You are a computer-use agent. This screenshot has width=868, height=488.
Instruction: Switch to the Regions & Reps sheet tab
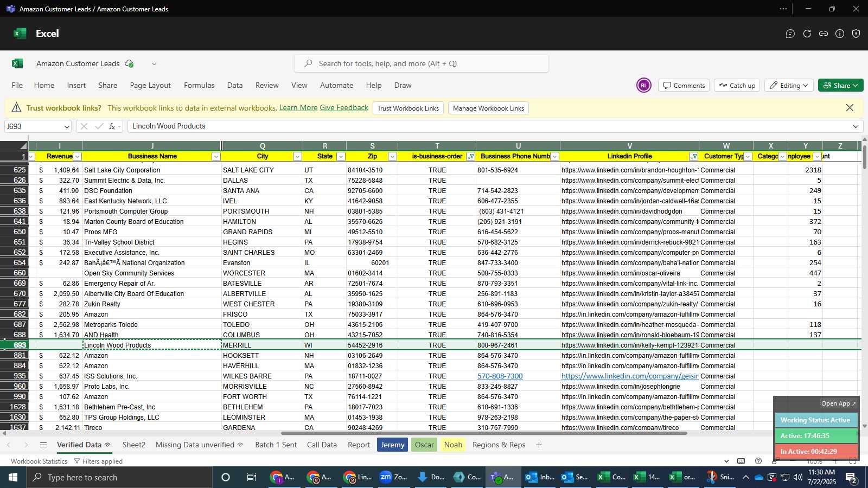tap(499, 445)
